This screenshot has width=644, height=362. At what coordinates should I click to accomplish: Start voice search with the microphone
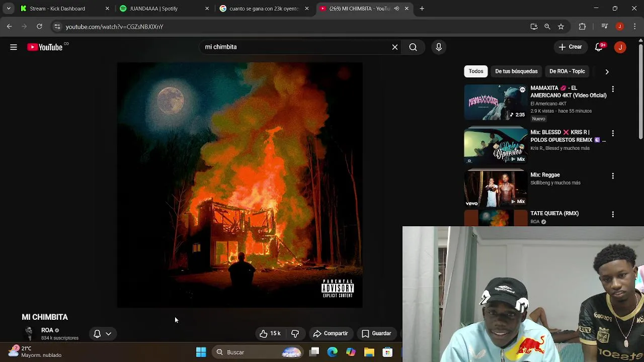pyautogui.click(x=439, y=47)
